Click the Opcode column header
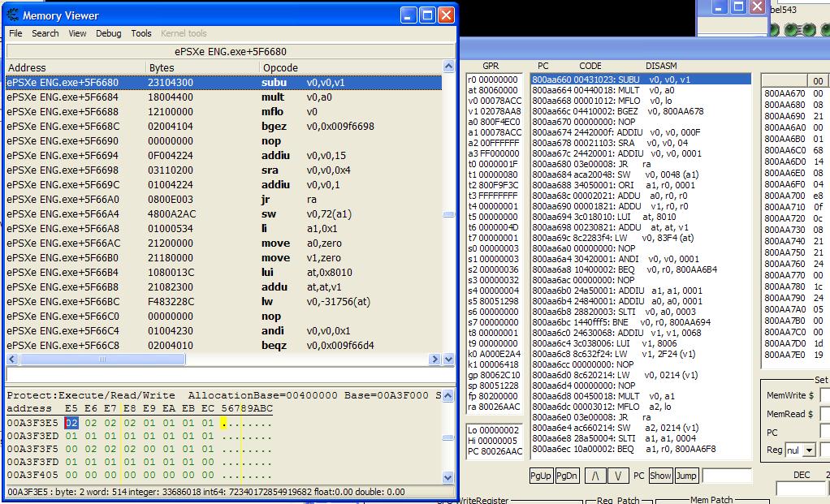The image size is (830, 504). [x=350, y=67]
